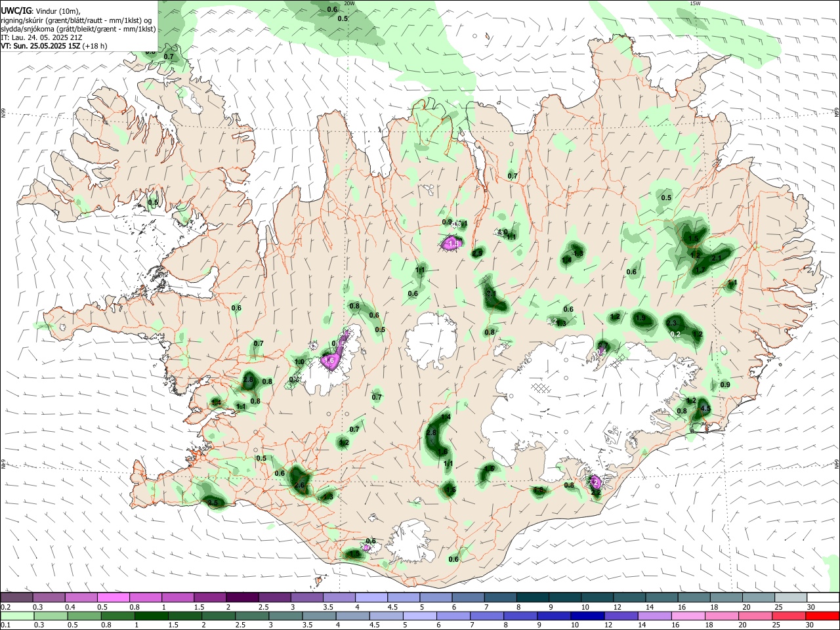
Task: Click the 0.7 value near the Westfjords
Action: 169,56
